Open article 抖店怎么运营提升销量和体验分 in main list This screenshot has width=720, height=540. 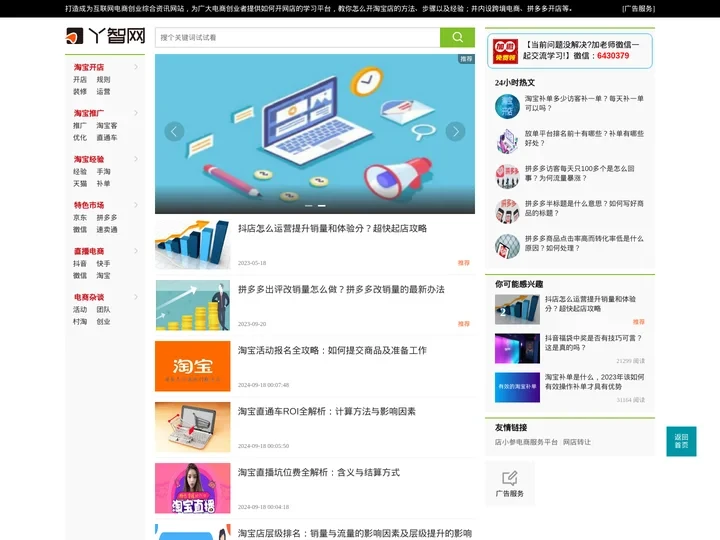pyautogui.click(x=332, y=228)
